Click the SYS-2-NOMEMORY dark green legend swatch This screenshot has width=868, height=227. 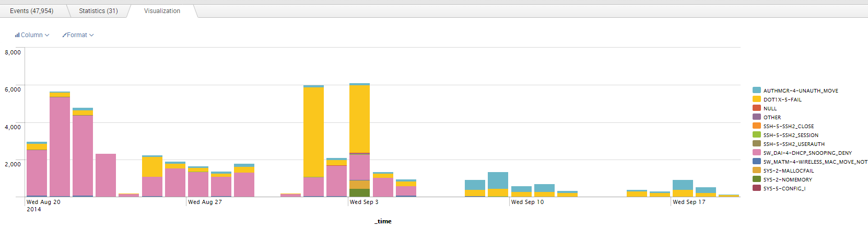pos(756,179)
